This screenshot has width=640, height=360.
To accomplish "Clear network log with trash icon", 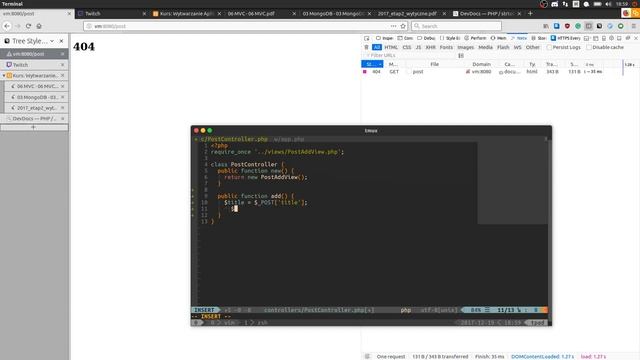I will (367, 47).
